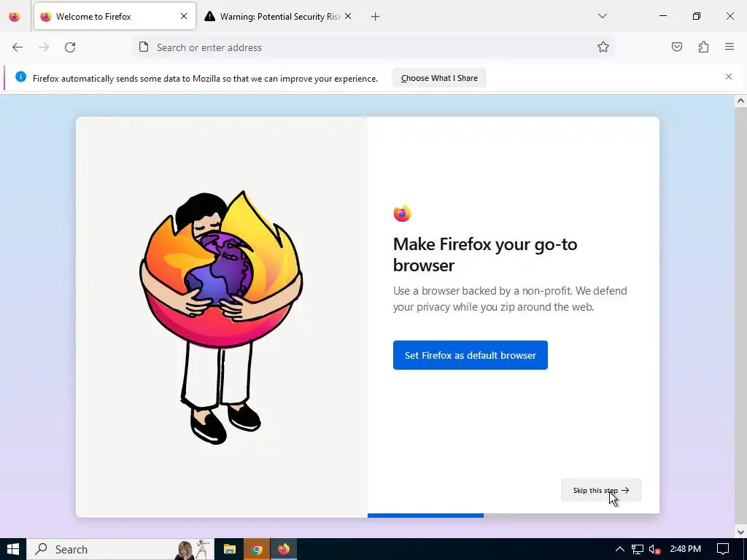Restore down the Firefox window
This screenshot has width=747, height=560.
697,16
